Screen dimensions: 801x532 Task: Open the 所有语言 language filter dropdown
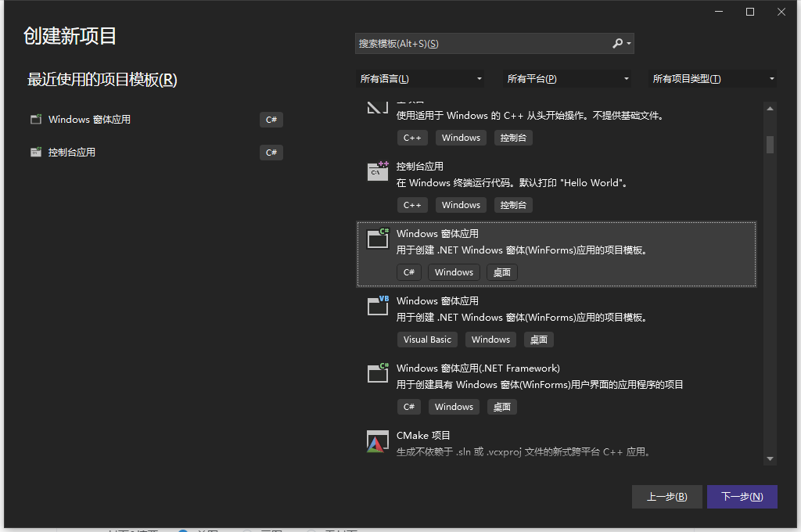[x=419, y=79]
